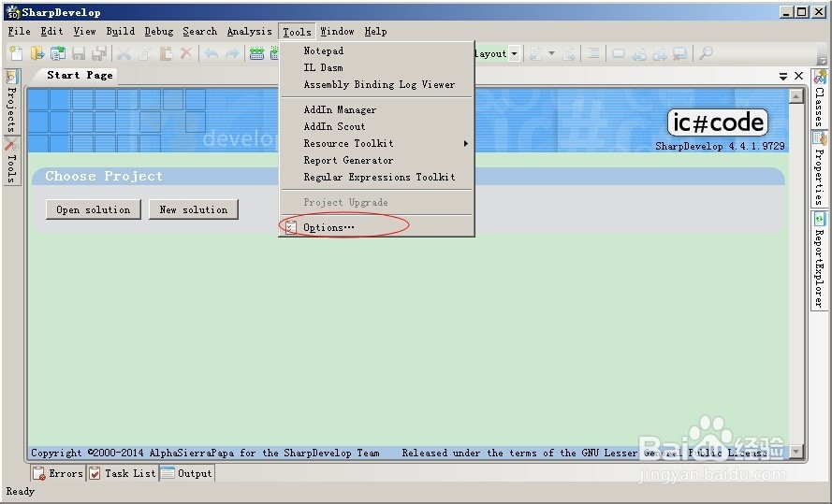Click the Save All toolbar icon
The height and width of the screenshot is (504, 832).
(99, 53)
